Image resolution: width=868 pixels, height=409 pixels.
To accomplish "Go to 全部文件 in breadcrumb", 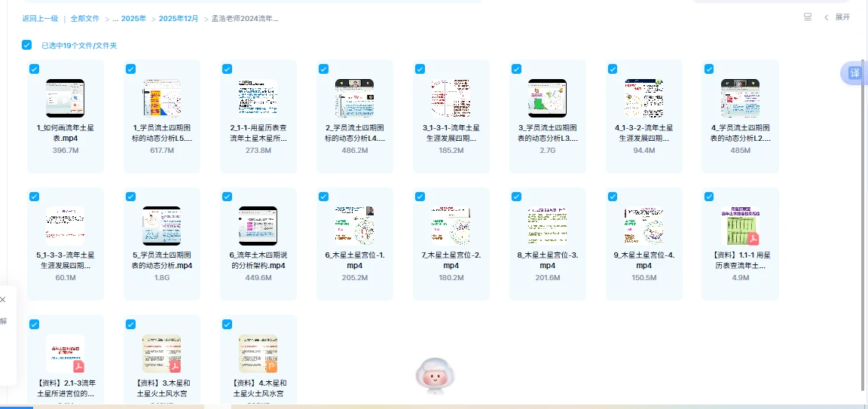I will coord(85,19).
